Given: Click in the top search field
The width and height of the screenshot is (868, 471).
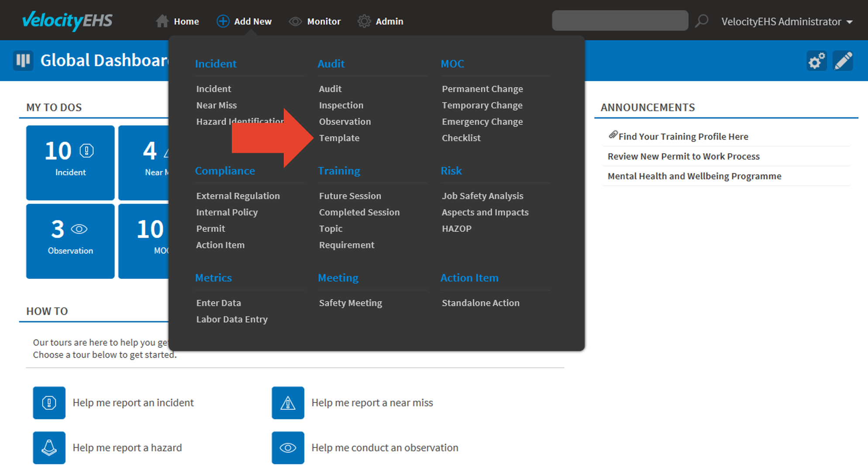Looking at the screenshot, I should (x=620, y=21).
